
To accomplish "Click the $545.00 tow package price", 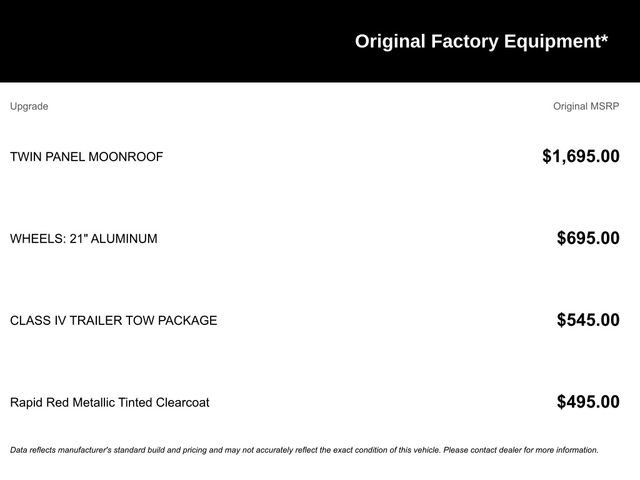I will 588,320.
